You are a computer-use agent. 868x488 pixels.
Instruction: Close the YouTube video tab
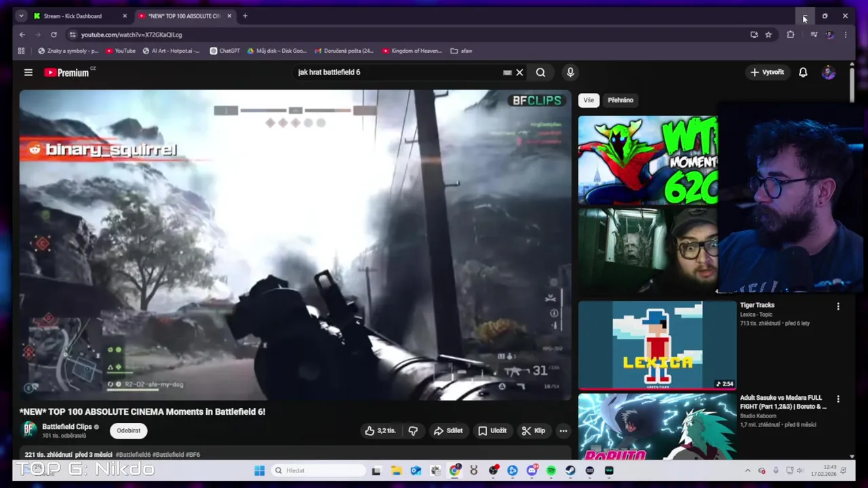229,16
